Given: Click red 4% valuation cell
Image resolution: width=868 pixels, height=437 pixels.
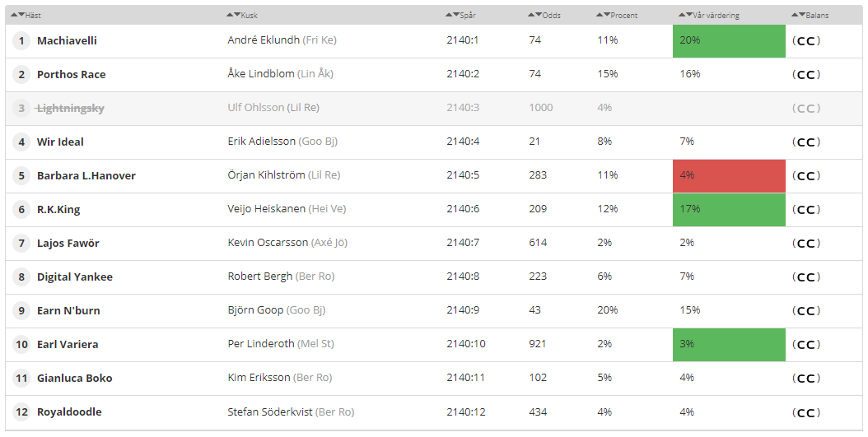Looking at the screenshot, I should pos(729,176).
